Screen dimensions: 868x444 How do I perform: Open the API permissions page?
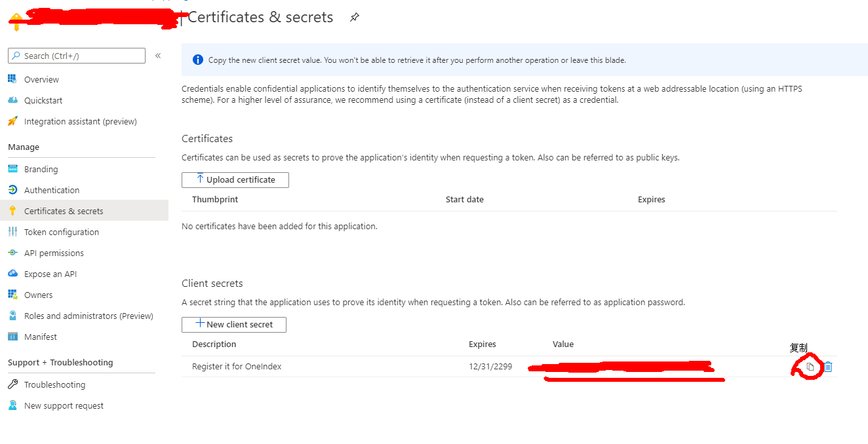(54, 253)
